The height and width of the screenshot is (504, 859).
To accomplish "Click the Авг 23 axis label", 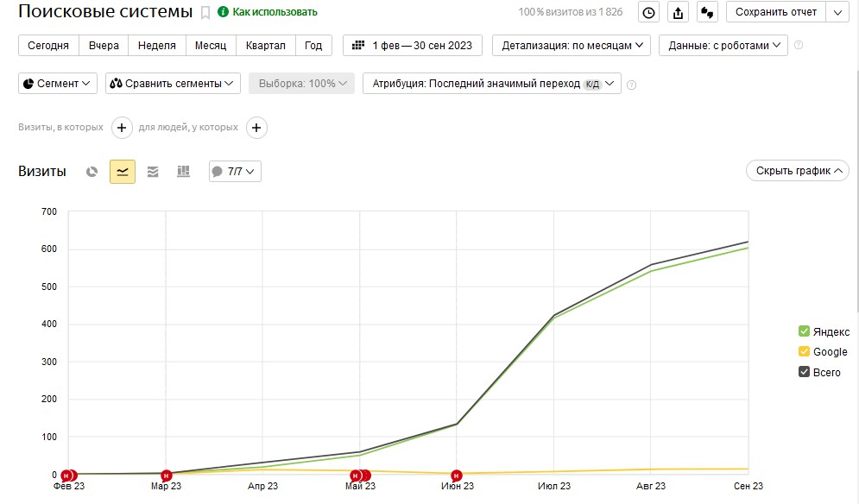I will 651,487.
